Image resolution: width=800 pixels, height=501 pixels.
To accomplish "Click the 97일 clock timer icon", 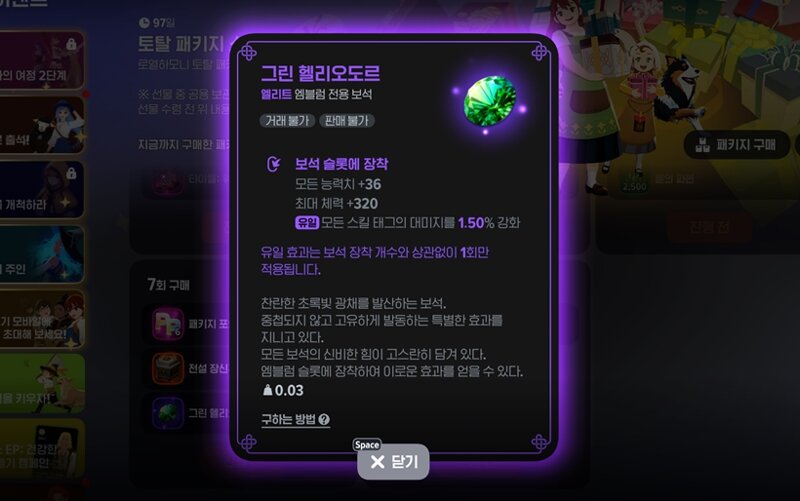I will pyautogui.click(x=144, y=23).
